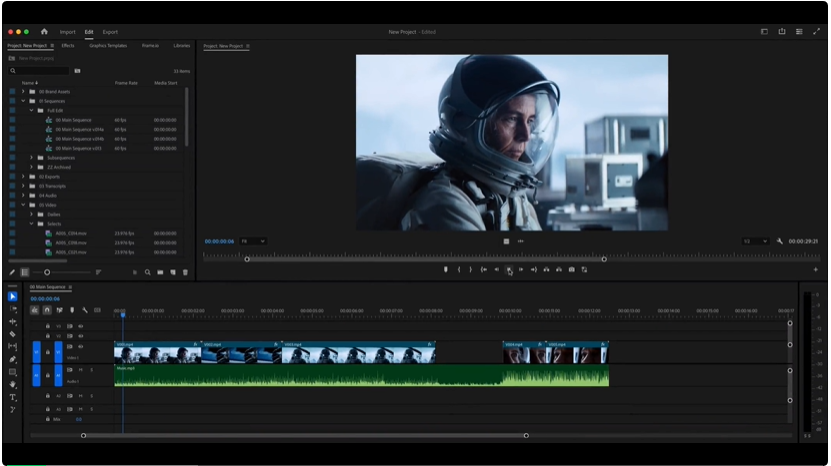Switch to the Import tab

point(67,32)
